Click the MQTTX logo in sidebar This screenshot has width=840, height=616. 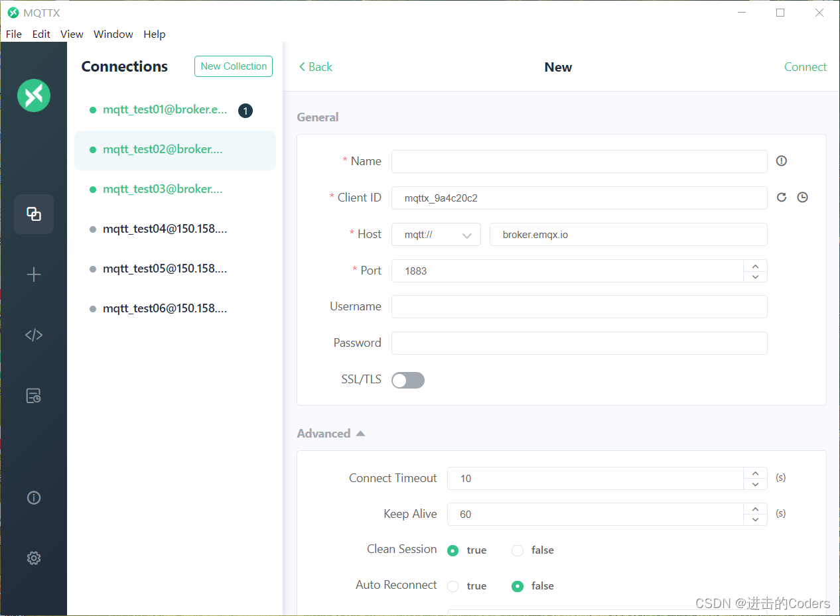(34, 95)
